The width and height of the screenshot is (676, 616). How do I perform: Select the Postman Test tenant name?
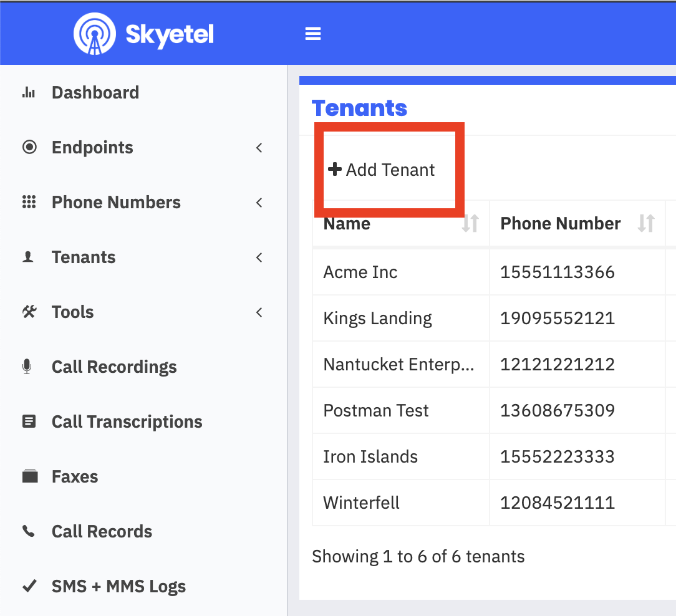(376, 410)
